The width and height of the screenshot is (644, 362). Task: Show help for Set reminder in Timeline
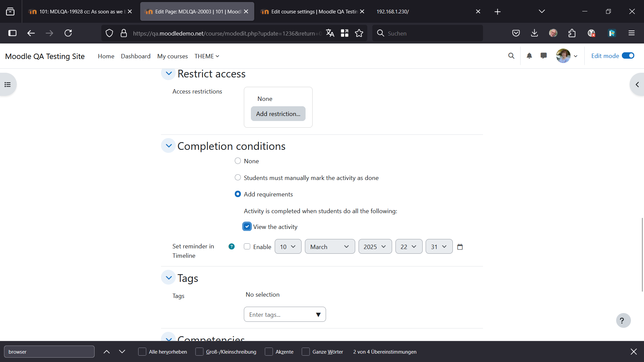[x=231, y=247]
